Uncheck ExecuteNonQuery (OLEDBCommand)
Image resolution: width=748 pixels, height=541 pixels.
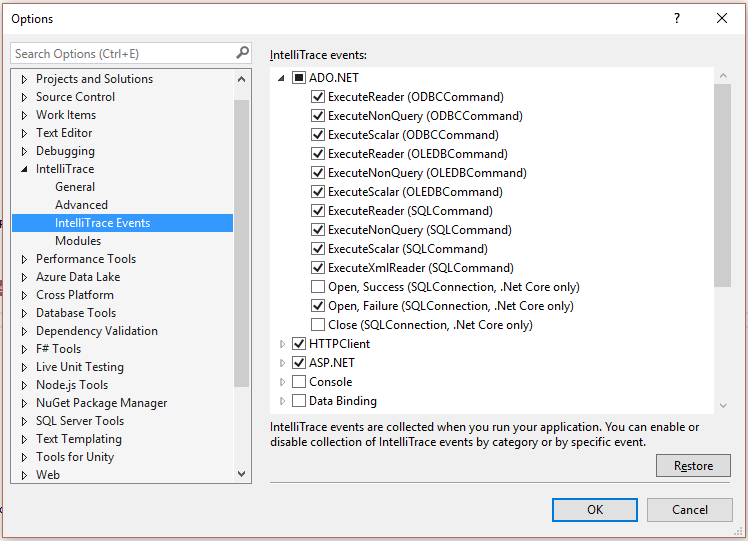[318, 173]
